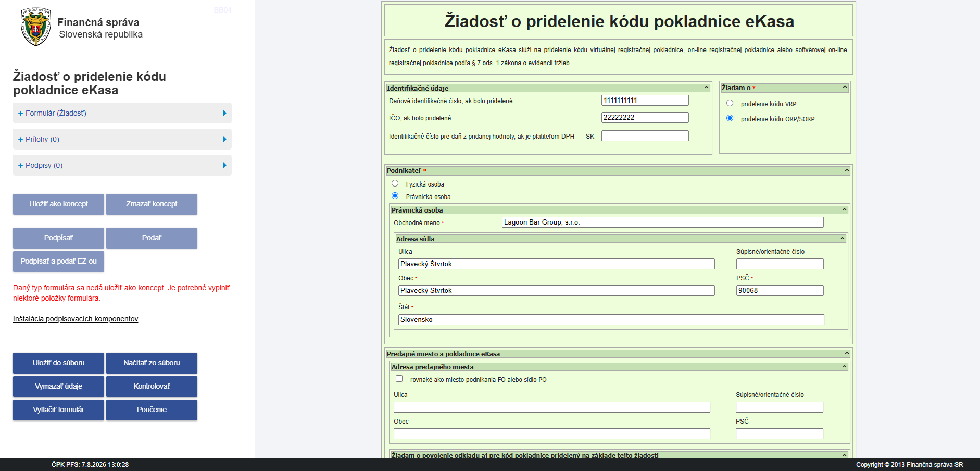Viewport: 980px width, 471px height.
Task: Click Uložiť do súboru button
Action: click(58, 363)
